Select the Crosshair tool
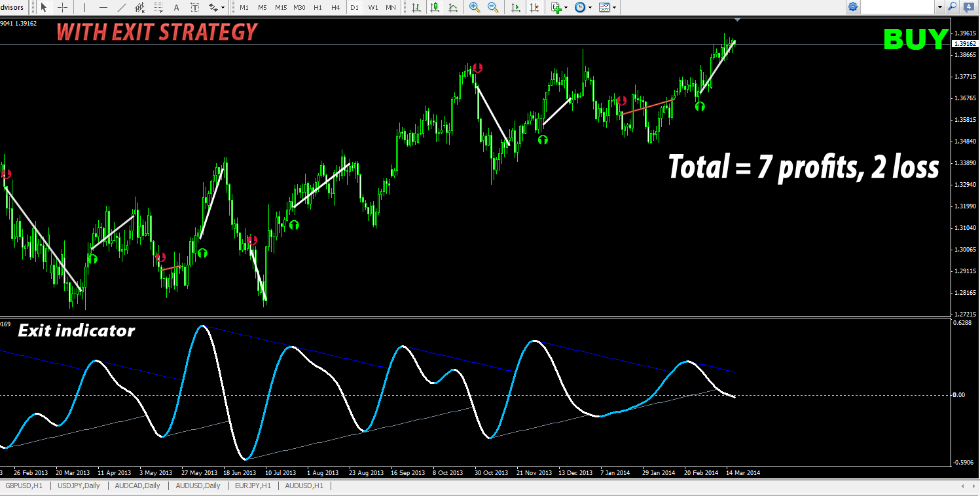980x496 pixels. 62,7
